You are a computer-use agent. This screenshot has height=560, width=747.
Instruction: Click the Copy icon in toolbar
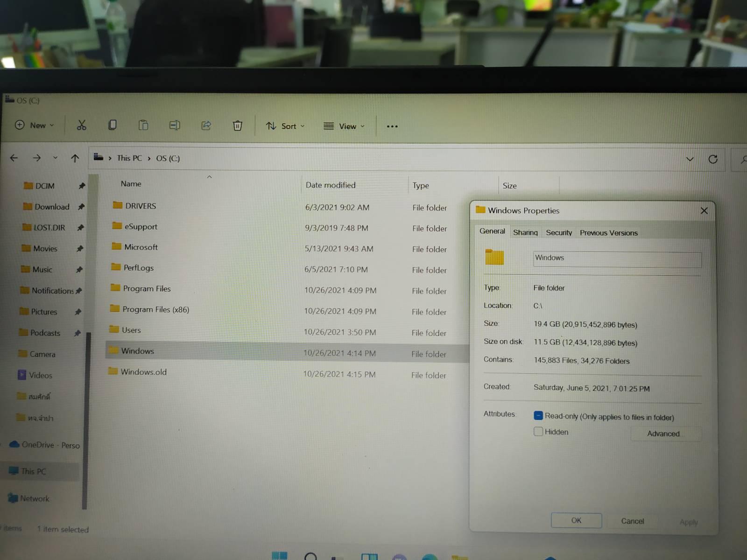[x=112, y=125]
